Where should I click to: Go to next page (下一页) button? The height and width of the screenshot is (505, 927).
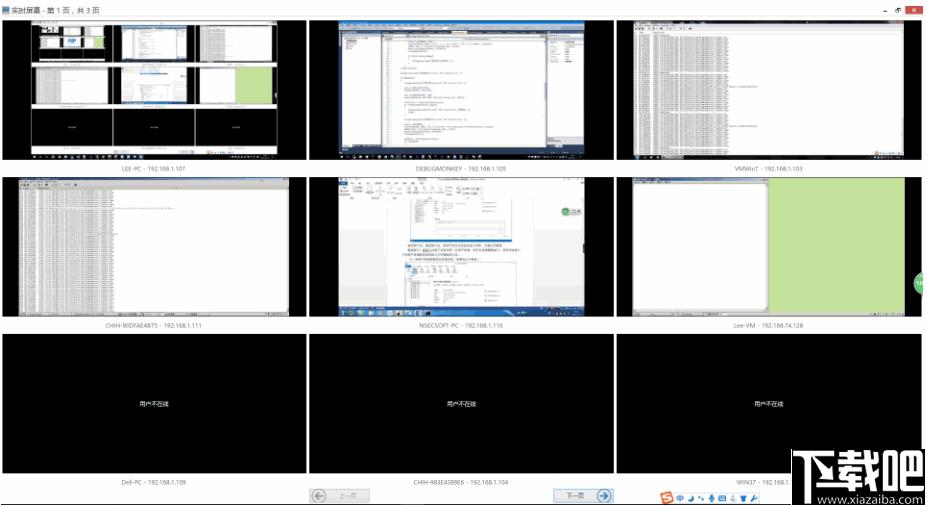coord(583,495)
